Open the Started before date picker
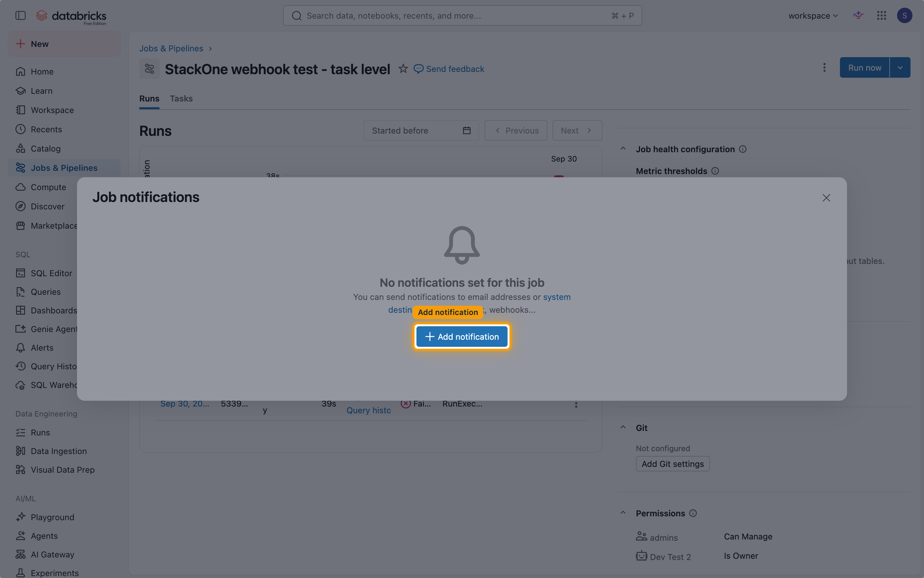Viewport: 924px width, 578px height. click(x=421, y=131)
